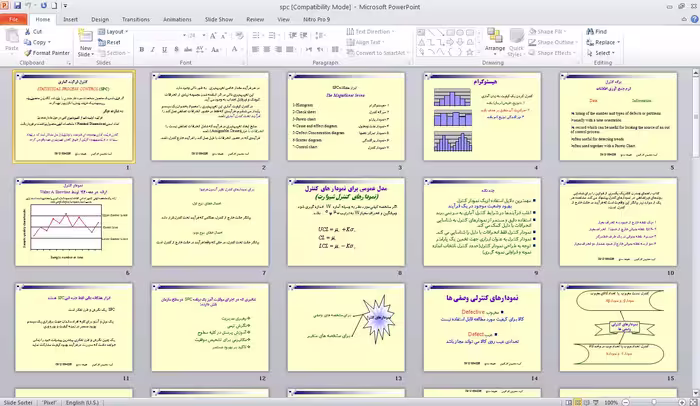Open the Arrange menu
The image size is (700, 406).
pyautogui.click(x=495, y=41)
